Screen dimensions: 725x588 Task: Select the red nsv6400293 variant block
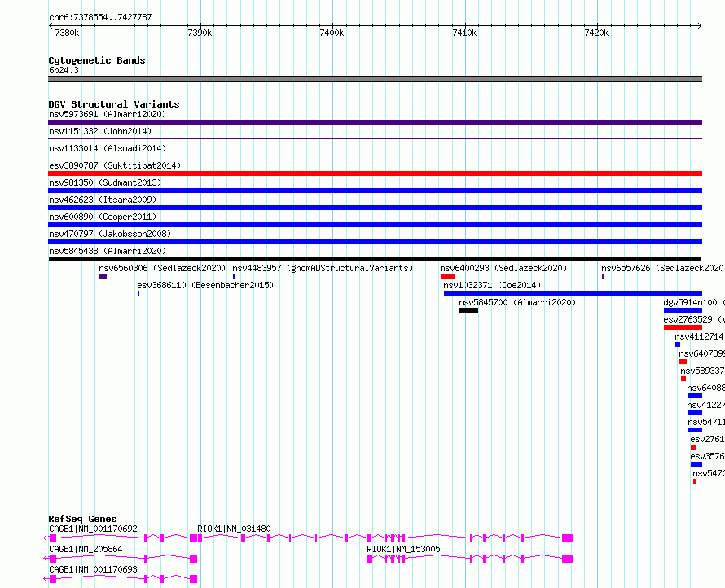[447, 276]
